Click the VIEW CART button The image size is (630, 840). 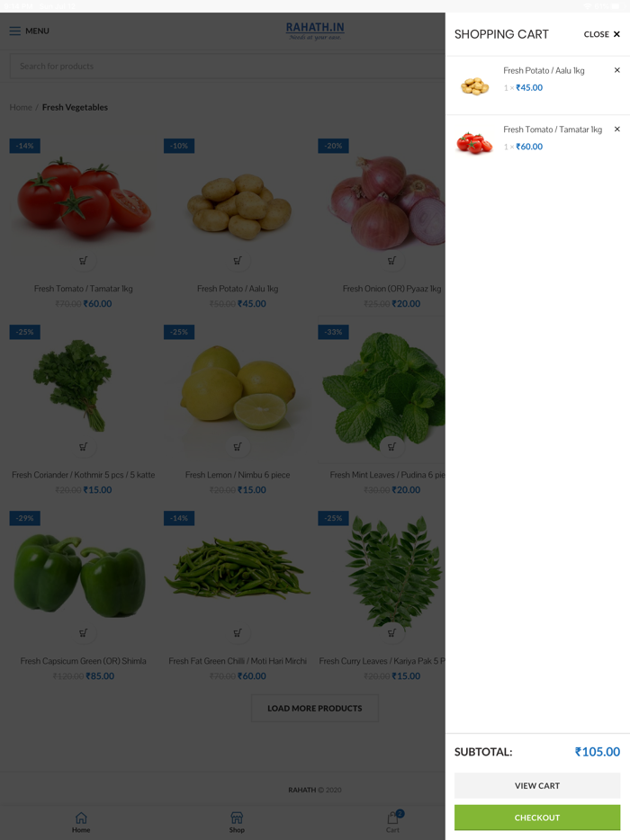[x=537, y=786]
